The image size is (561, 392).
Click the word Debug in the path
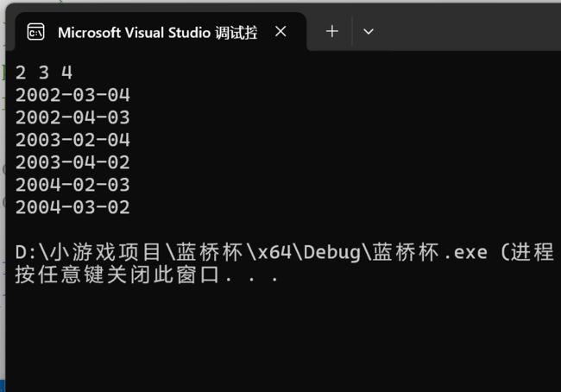pos(332,252)
